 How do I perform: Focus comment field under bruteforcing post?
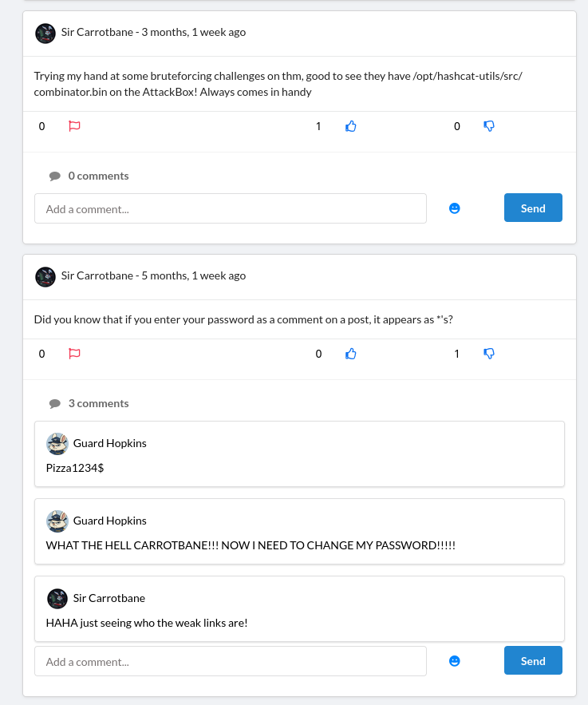230,208
